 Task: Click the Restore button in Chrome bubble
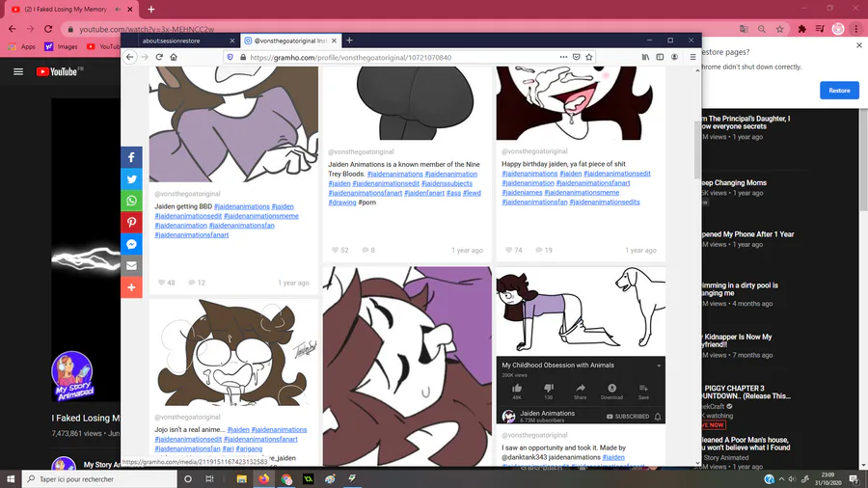tap(839, 91)
